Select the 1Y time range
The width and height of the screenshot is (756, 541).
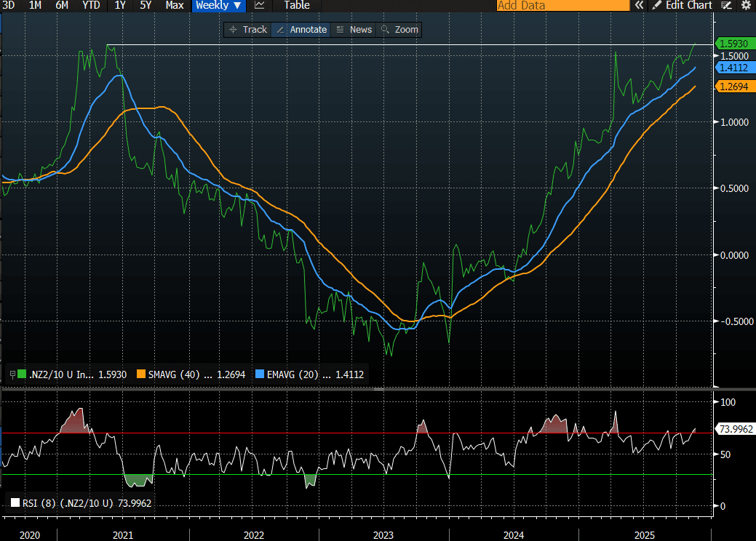click(121, 5)
